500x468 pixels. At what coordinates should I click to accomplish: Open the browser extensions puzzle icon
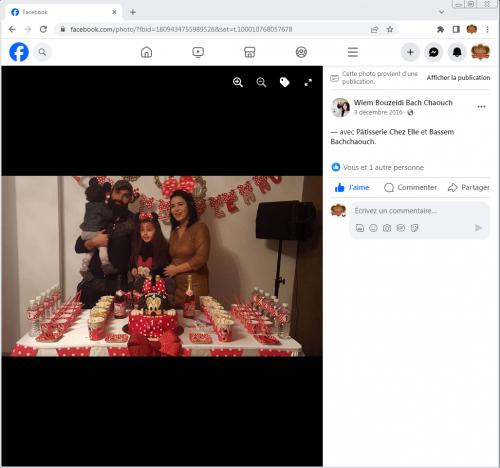click(x=440, y=29)
